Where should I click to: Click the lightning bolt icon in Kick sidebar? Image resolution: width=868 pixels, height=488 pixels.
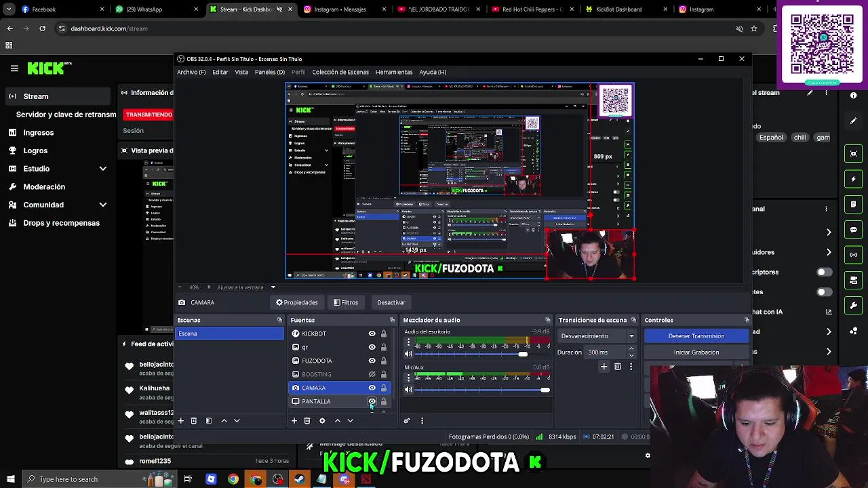pyautogui.click(x=854, y=179)
